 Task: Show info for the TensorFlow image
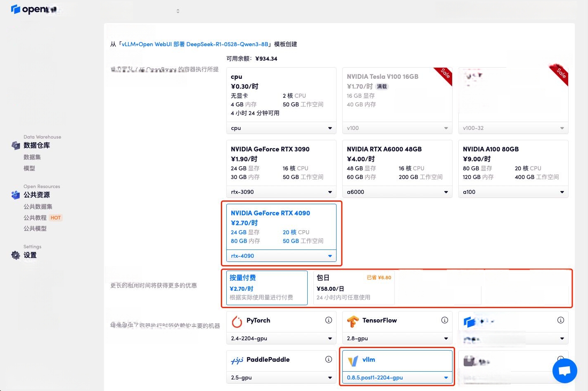tap(445, 320)
